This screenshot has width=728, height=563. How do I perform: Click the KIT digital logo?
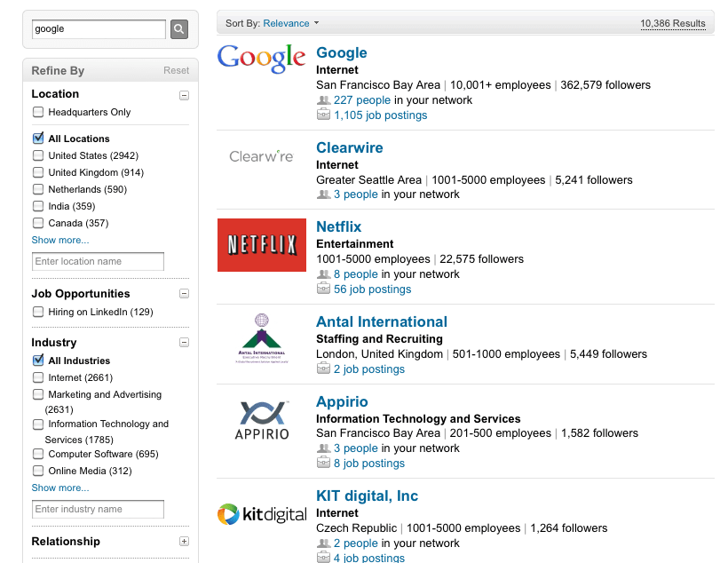click(x=262, y=514)
